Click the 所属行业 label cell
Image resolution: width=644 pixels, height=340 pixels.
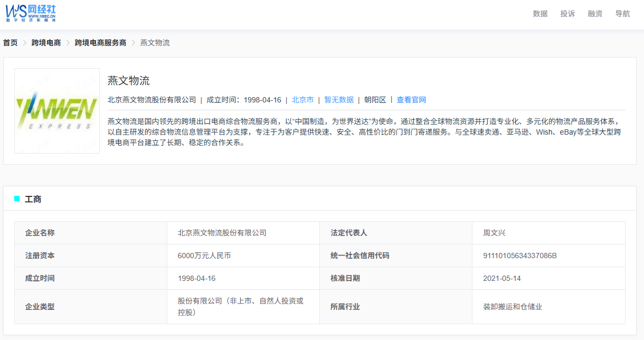[396, 307]
